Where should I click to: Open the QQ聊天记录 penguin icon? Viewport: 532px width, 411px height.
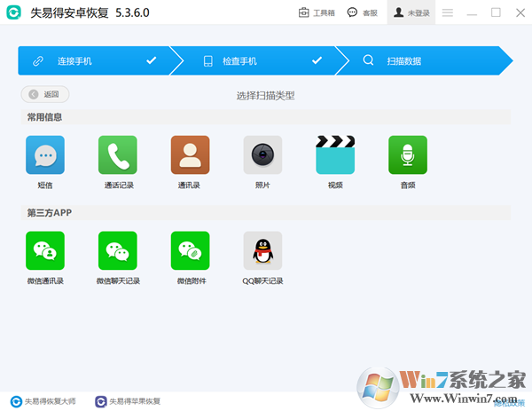click(262, 250)
